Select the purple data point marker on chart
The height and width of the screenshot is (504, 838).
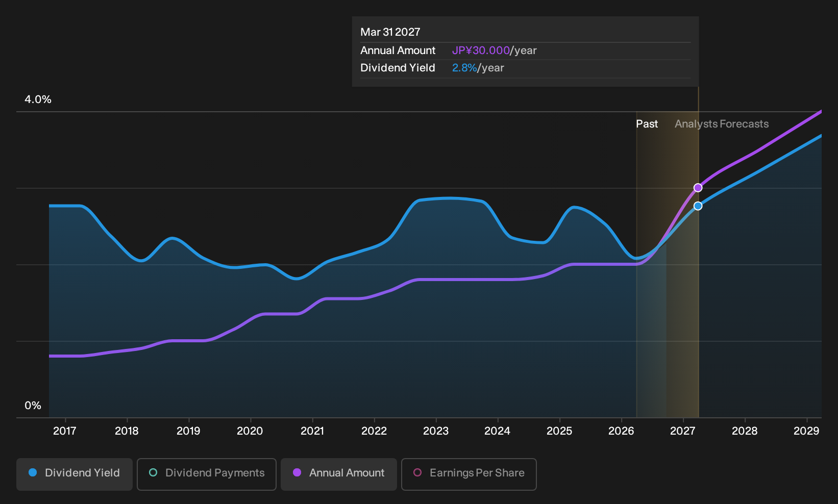[698, 188]
